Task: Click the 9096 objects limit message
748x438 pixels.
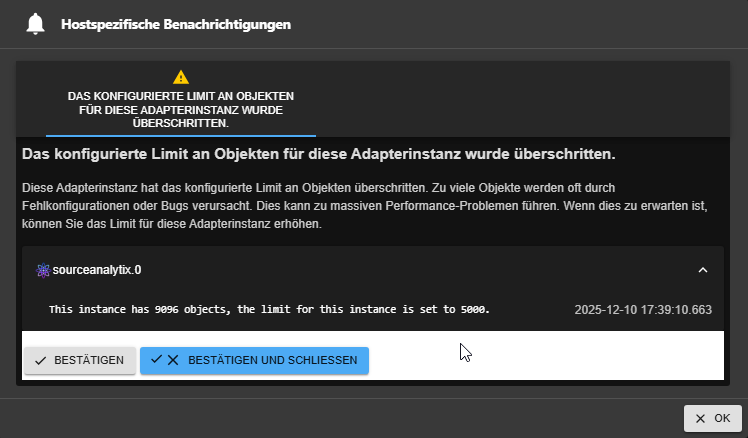Action: pos(270,309)
